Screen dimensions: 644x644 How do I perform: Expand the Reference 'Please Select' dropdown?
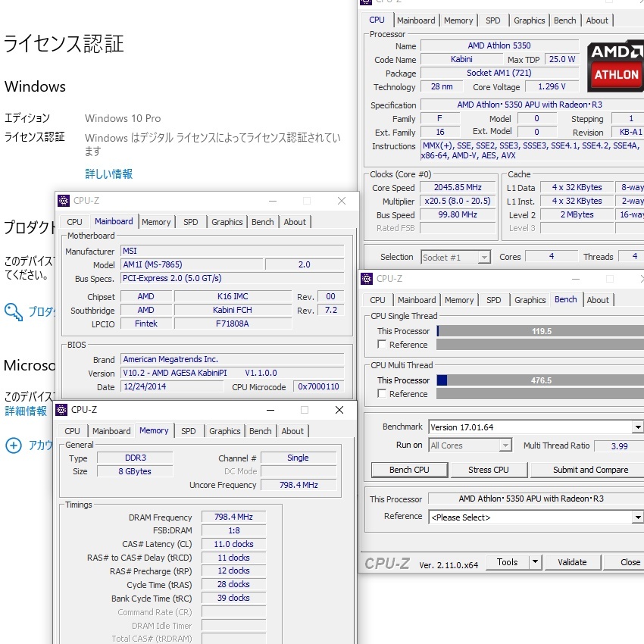click(x=637, y=517)
